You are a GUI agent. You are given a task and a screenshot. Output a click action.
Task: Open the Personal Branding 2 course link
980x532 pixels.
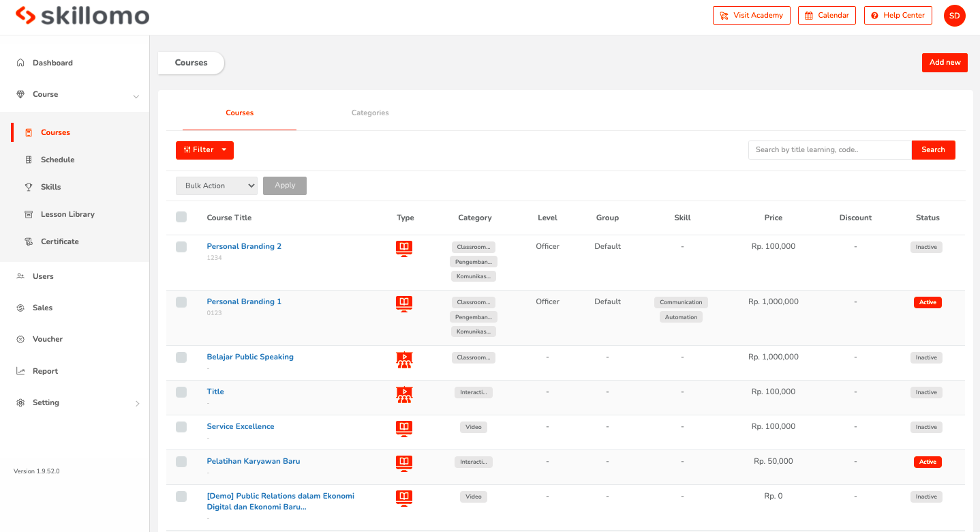pyautogui.click(x=244, y=246)
